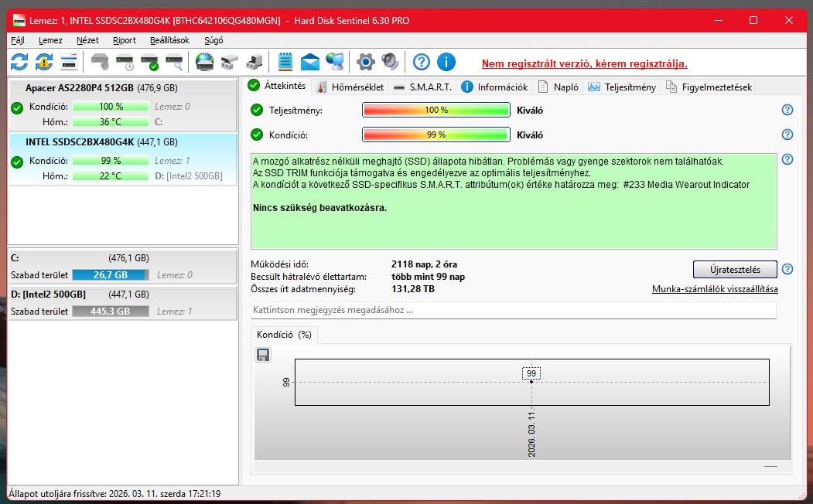The height and width of the screenshot is (504, 813).
Task: Click the Kondíció 99 % gradient bar
Action: coord(436,135)
